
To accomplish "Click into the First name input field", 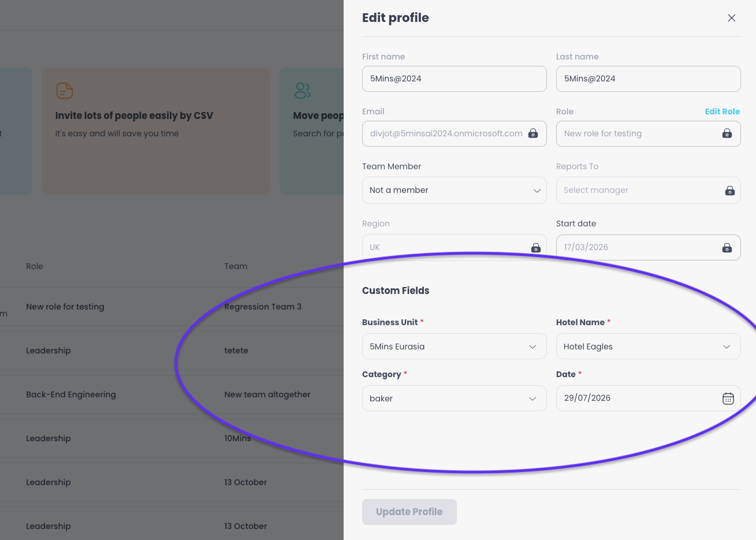I will tap(455, 79).
